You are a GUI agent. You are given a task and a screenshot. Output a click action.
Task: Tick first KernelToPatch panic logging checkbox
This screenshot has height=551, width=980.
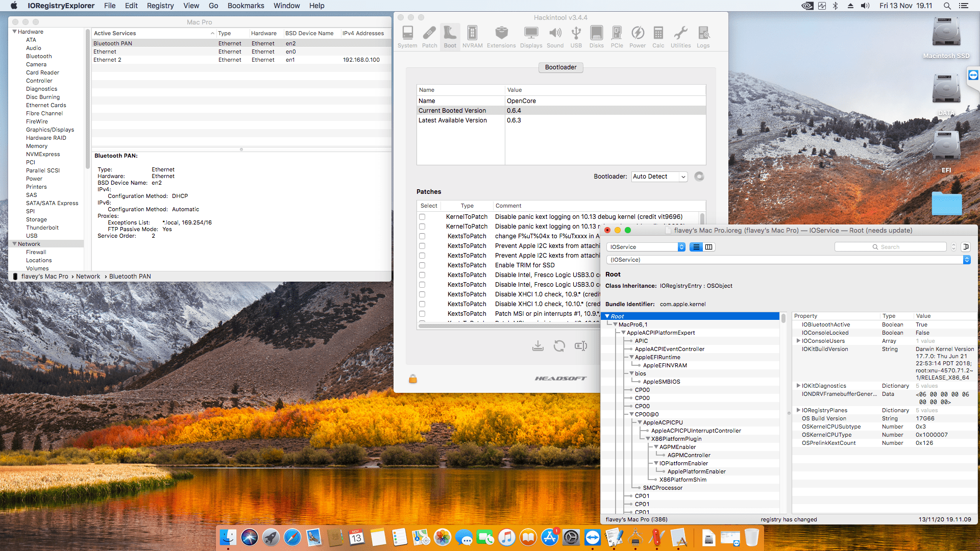coord(422,217)
